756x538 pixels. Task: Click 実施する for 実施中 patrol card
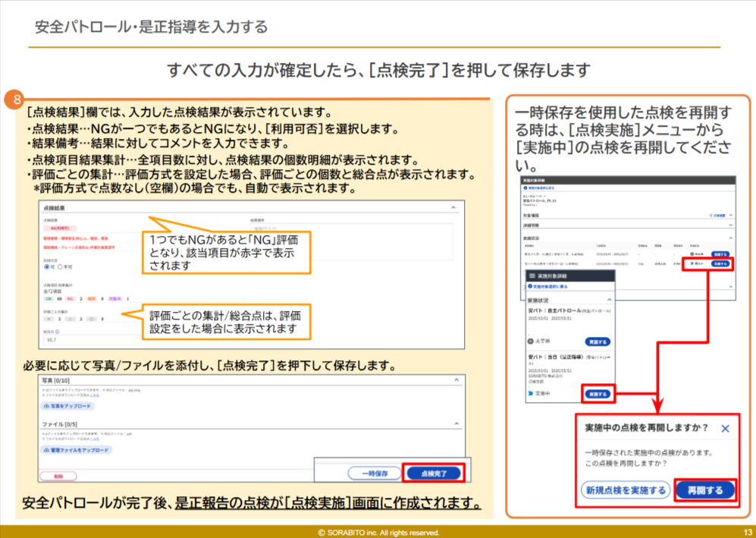point(598,395)
